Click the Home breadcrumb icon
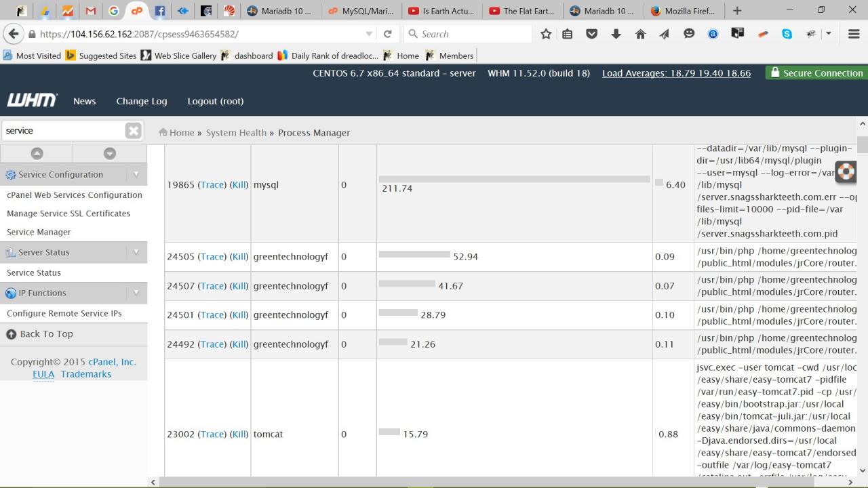This screenshot has width=868, height=488. tap(163, 133)
